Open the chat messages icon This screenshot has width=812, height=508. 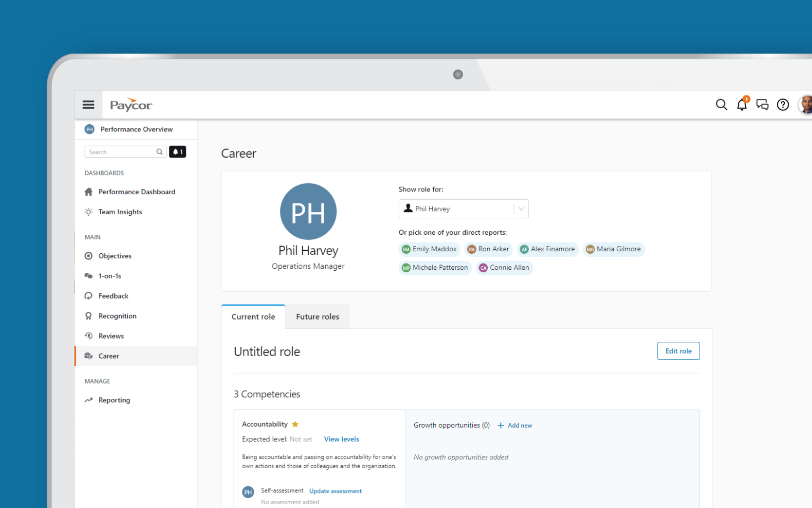[762, 105]
